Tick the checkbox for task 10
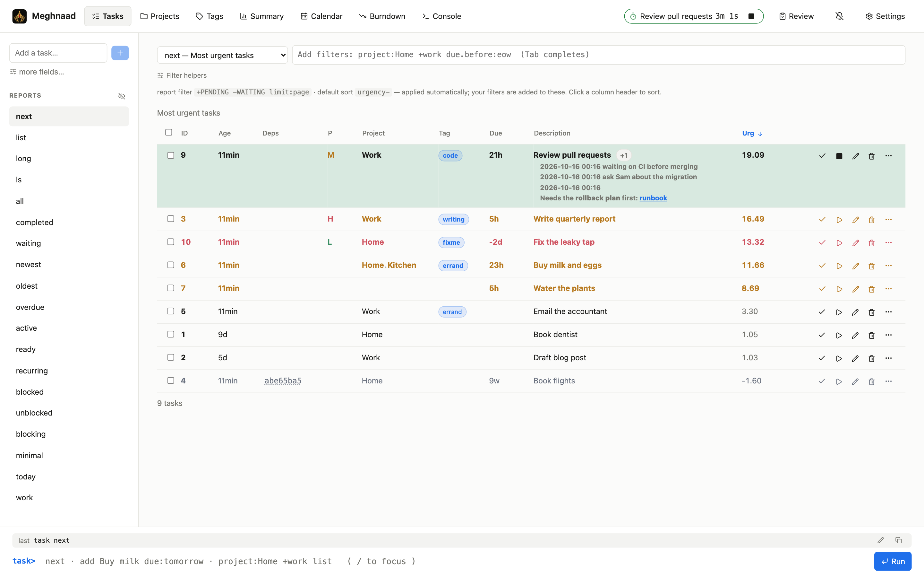The height and width of the screenshot is (578, 924). pos(171,241)
